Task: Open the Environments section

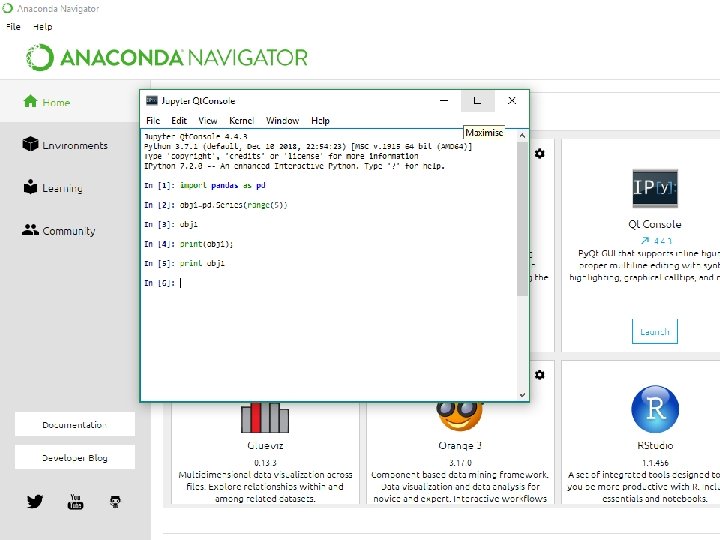Action: [x=65, y=145]
